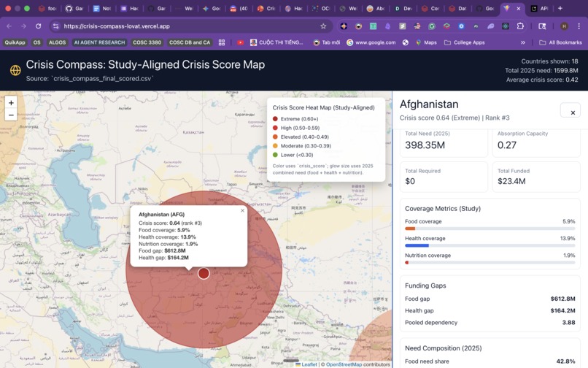Open the YouTube bookmark icon
Image resolution: width=588 pixels, height=368 pixels.
240,42
